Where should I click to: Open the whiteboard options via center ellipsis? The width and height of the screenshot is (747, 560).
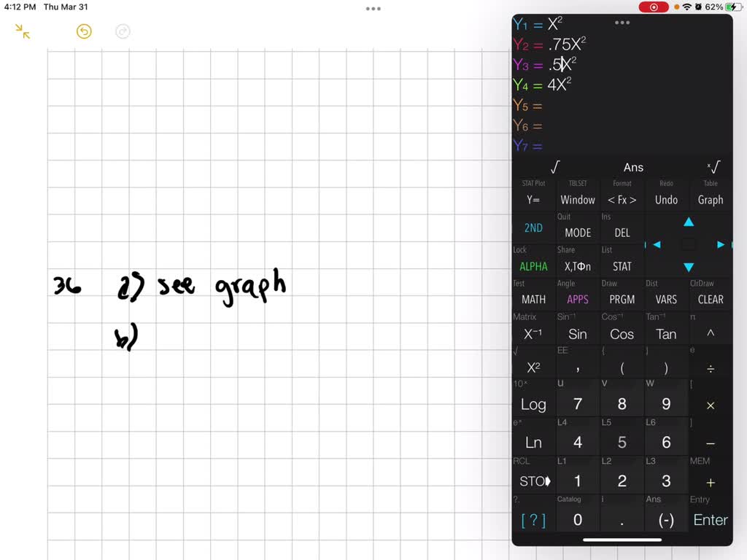point(373,8)
